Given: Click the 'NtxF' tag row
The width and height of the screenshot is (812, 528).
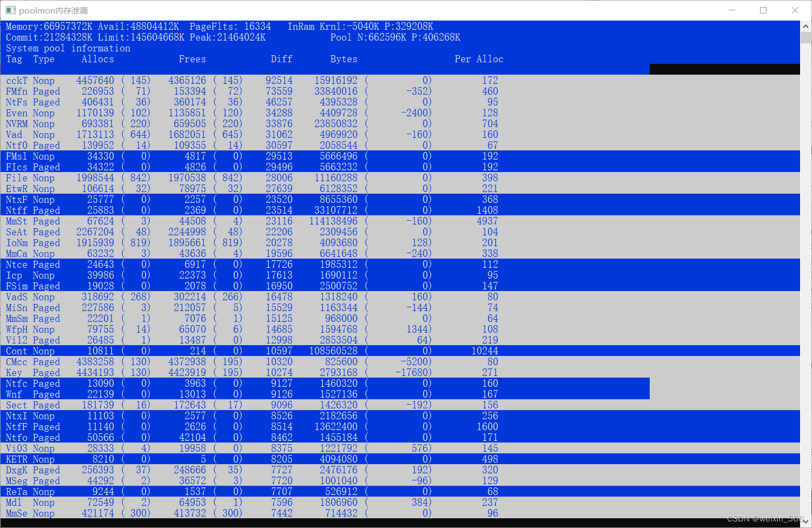Looking at the screenshot, I should point(400,199).
